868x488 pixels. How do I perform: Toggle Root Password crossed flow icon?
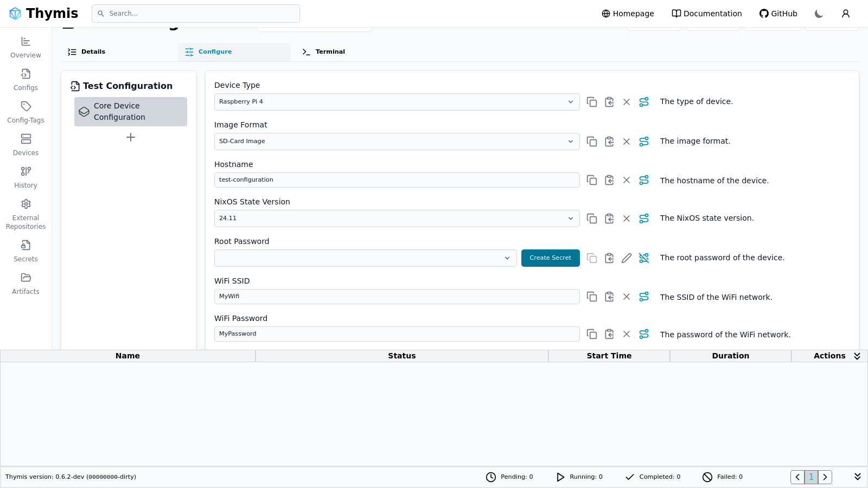point(644,258)
